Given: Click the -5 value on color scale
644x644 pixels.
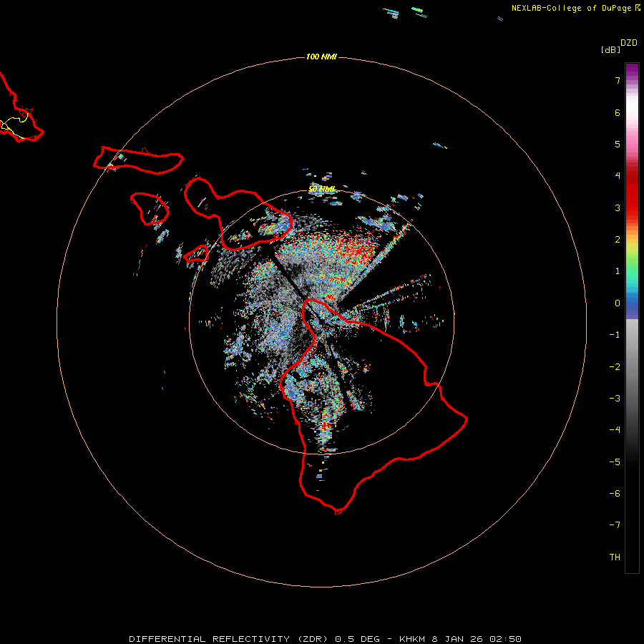Looking at the screenshot, I should tap(615, 462).
